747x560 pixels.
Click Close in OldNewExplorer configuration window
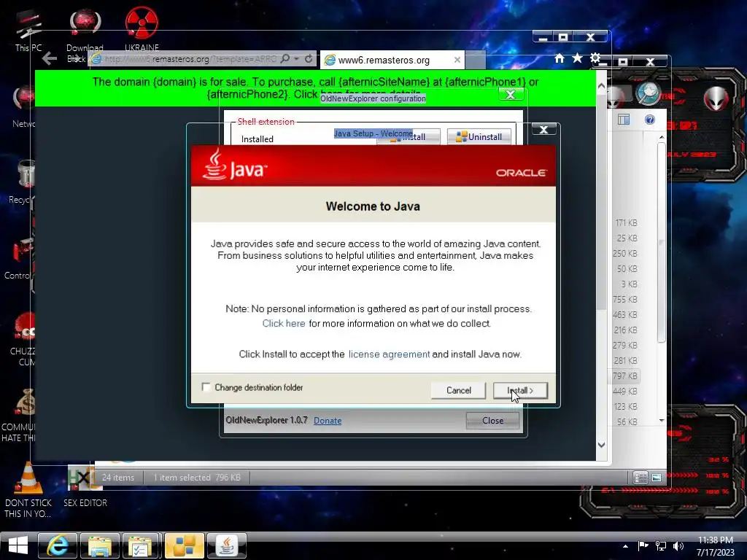[492, 421]
